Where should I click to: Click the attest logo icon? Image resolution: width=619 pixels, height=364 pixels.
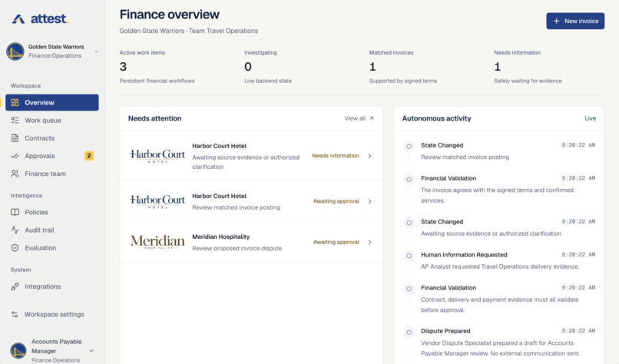click(18, 18)
